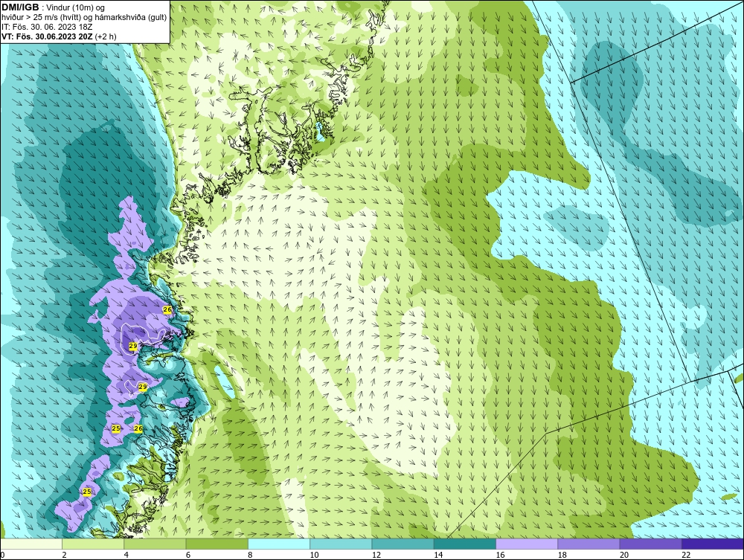The width and height of the screenshot is (744, 560).
Task: Select the darkest legend segment above 22 m/s
Action: pyautogui.click(x=713, y=544)
